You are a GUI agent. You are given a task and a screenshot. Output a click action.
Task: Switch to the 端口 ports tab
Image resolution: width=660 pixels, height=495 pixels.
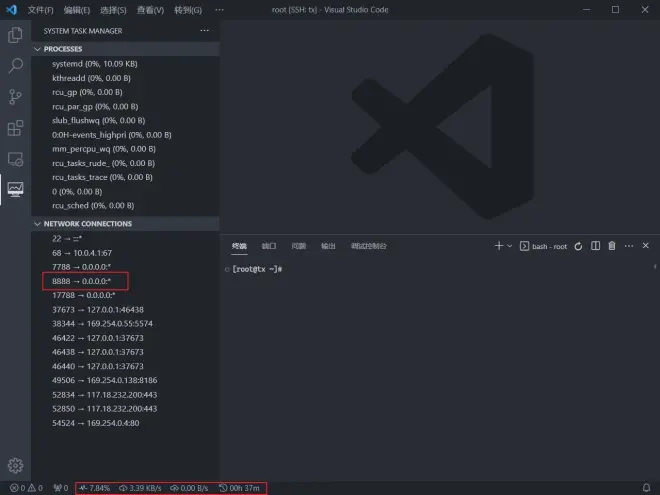pos(269,246)
